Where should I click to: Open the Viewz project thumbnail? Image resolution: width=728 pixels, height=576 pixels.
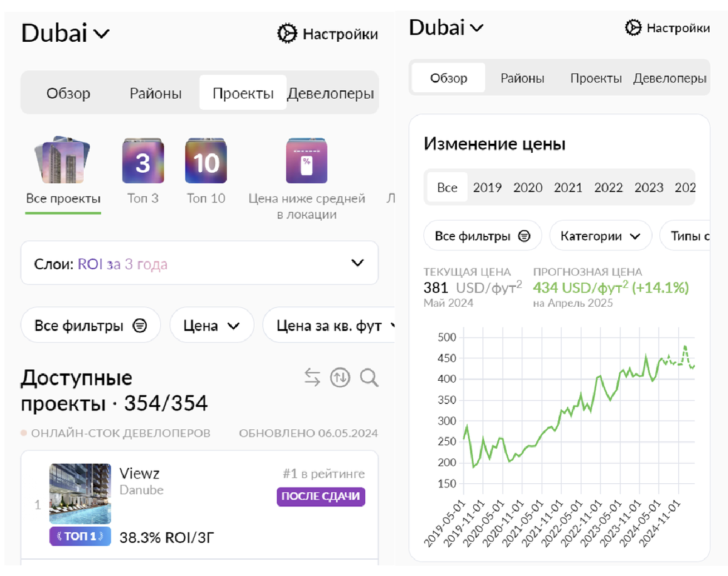[80, 494]
